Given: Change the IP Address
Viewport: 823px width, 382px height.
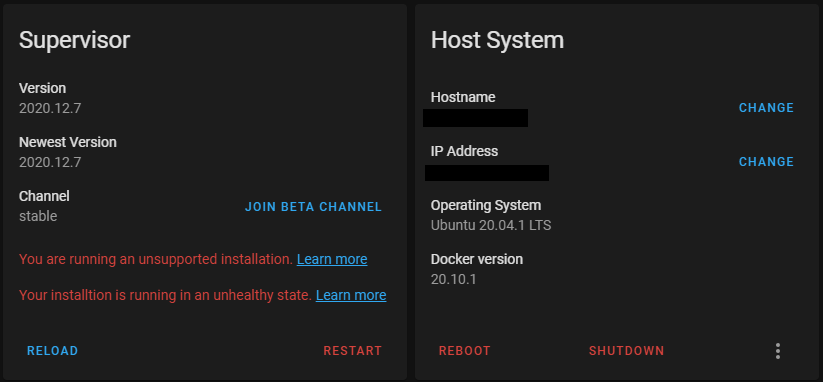Looking at the screenshot, I should [766, 162].
